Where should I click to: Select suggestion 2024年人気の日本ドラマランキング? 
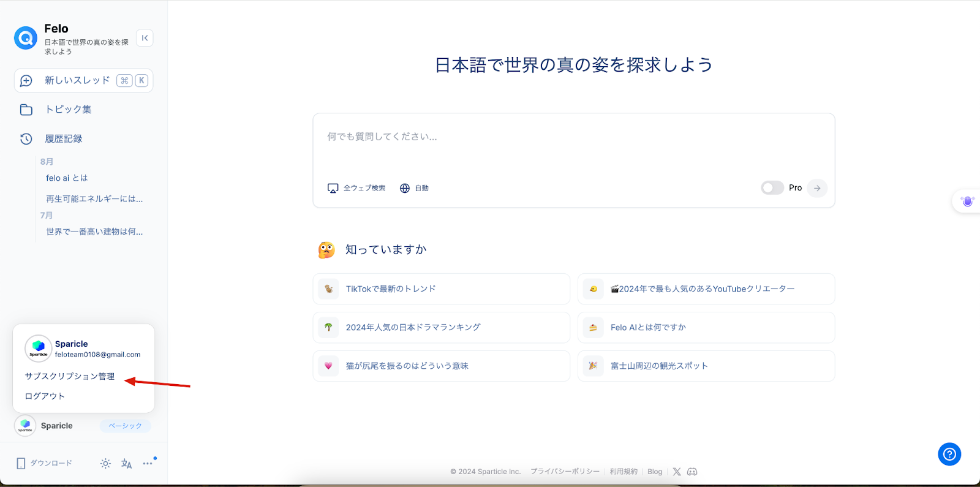pyautogui.click(x=441, y=327)
